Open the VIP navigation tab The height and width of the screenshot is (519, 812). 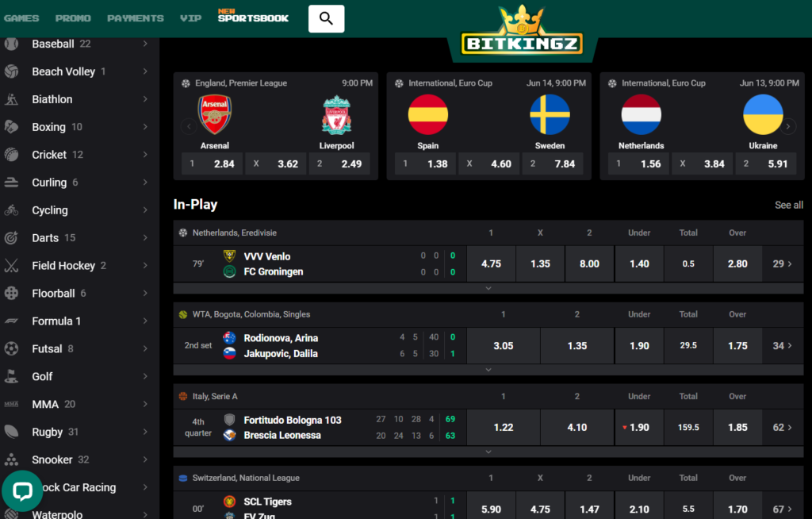(190, 18)
